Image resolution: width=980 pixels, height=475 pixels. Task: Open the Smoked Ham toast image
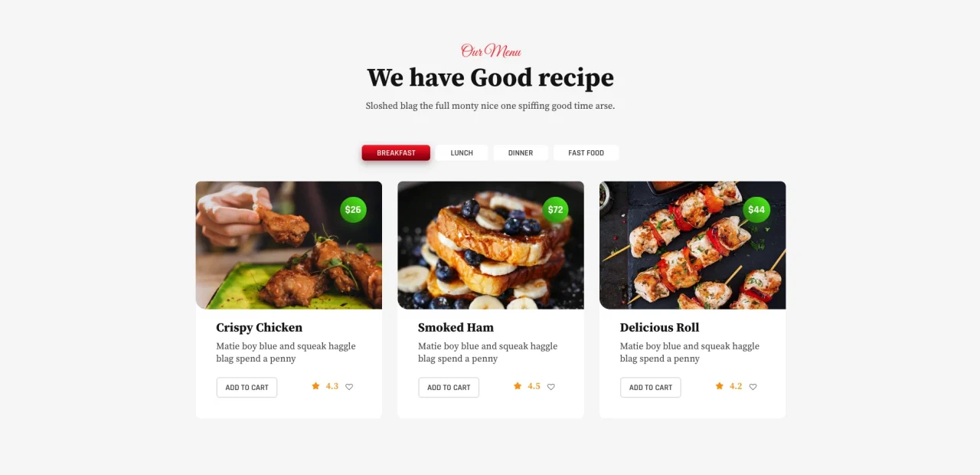click(x=491, y=245)
